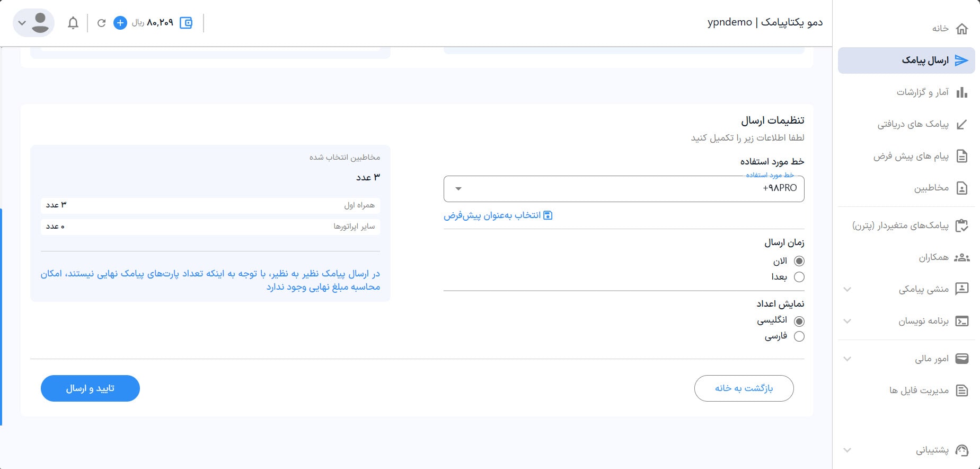Click انتخاب به‌عنوان پیش‌فرض link
980x469 pixels.
point(498,215)
